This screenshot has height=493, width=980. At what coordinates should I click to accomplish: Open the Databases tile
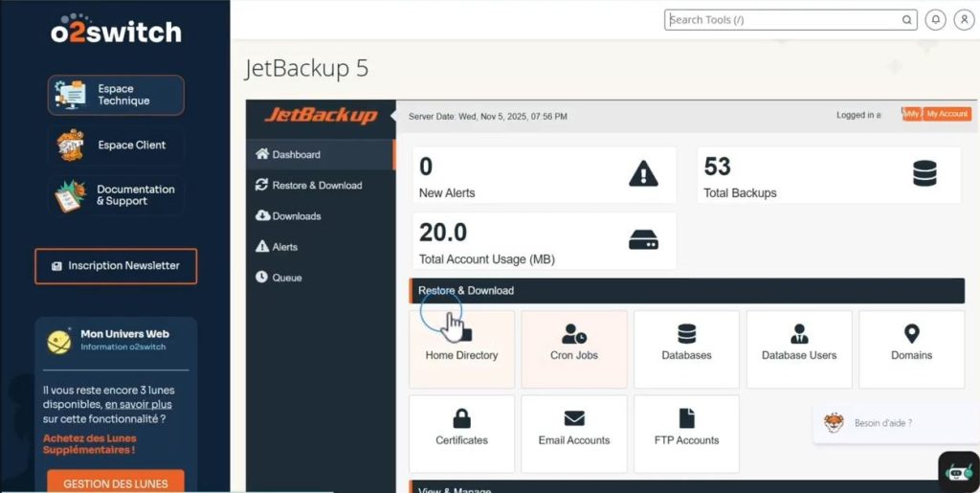click(687, 350)
